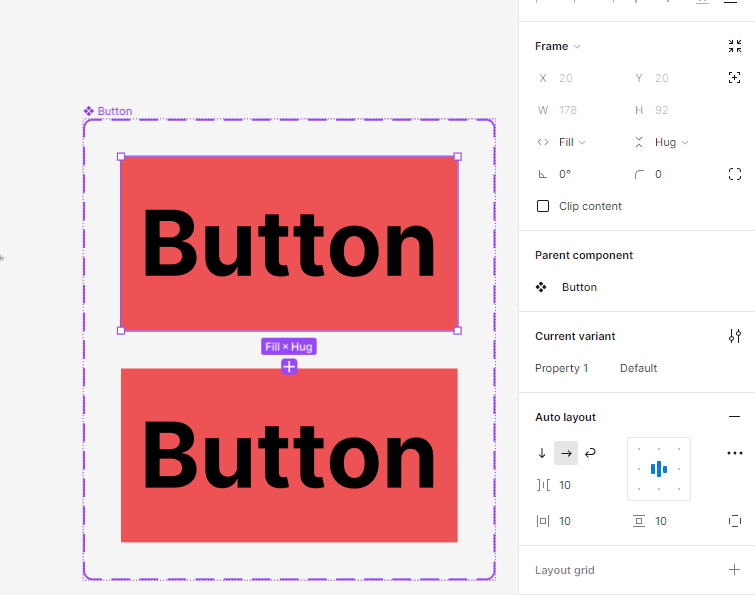The width and height of the screenshot is (755, 595).
Task: Click the Current variant heading
Action: point(575,336)
